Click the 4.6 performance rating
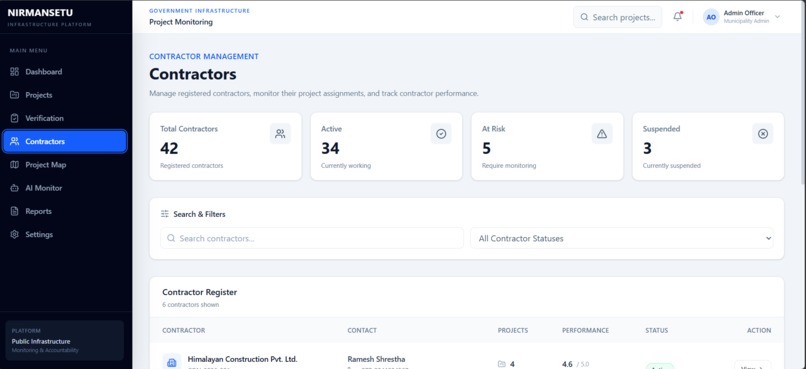The image size is (806, 369). tap(567, 364)
